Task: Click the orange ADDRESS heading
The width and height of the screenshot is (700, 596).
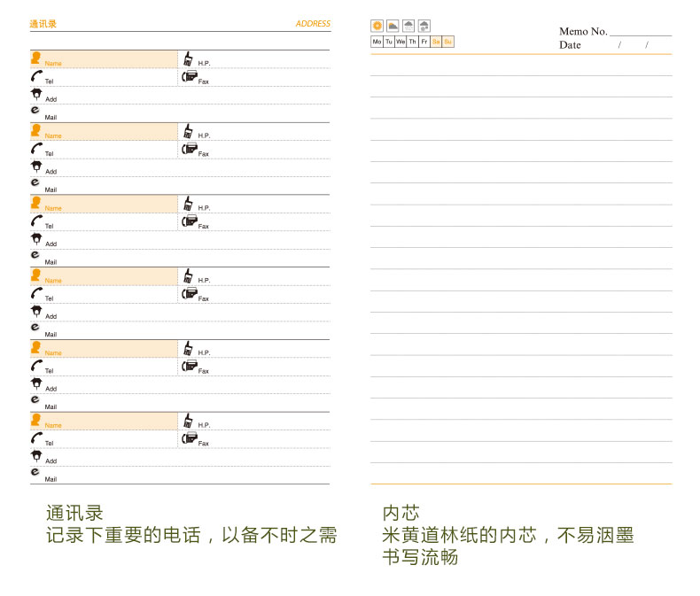Action: tap(313, 24)
